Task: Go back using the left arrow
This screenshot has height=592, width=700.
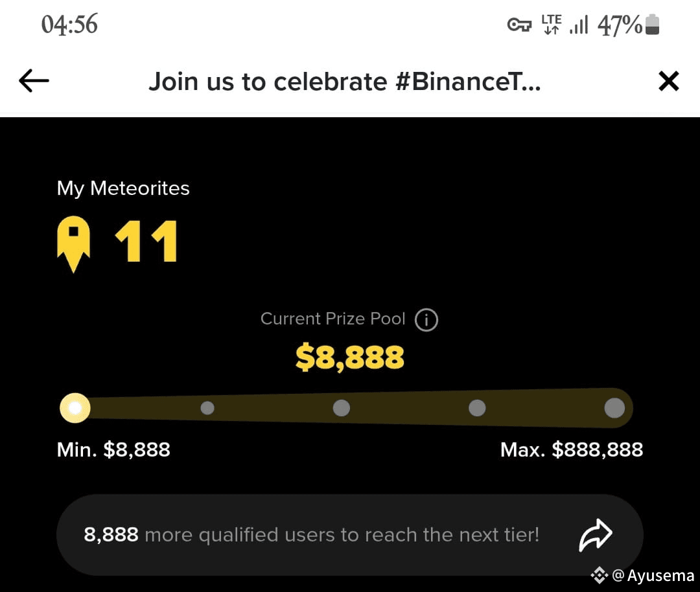Action: [x=34, y=81]
